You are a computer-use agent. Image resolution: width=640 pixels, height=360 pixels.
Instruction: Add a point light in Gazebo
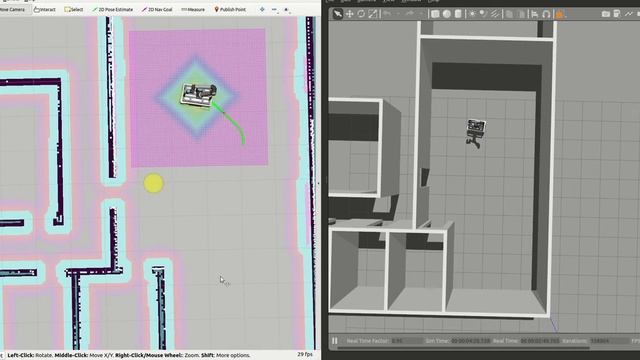(x=472, y=14)
